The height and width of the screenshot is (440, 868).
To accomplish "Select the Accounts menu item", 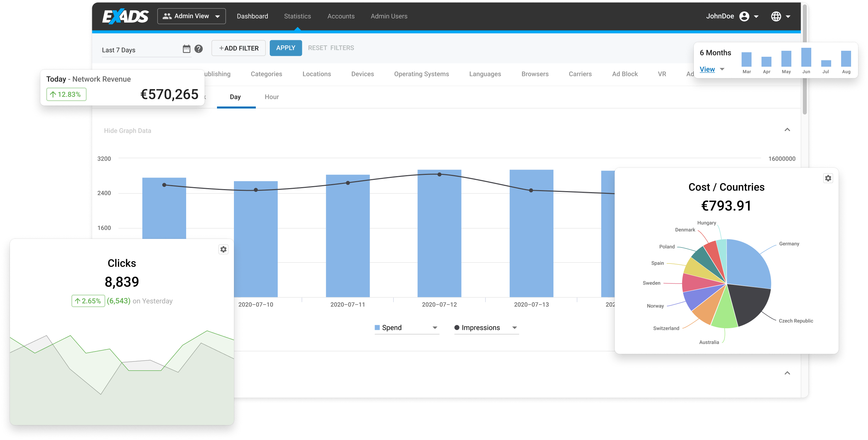I will pyautogui.click(x=341, y=16).
